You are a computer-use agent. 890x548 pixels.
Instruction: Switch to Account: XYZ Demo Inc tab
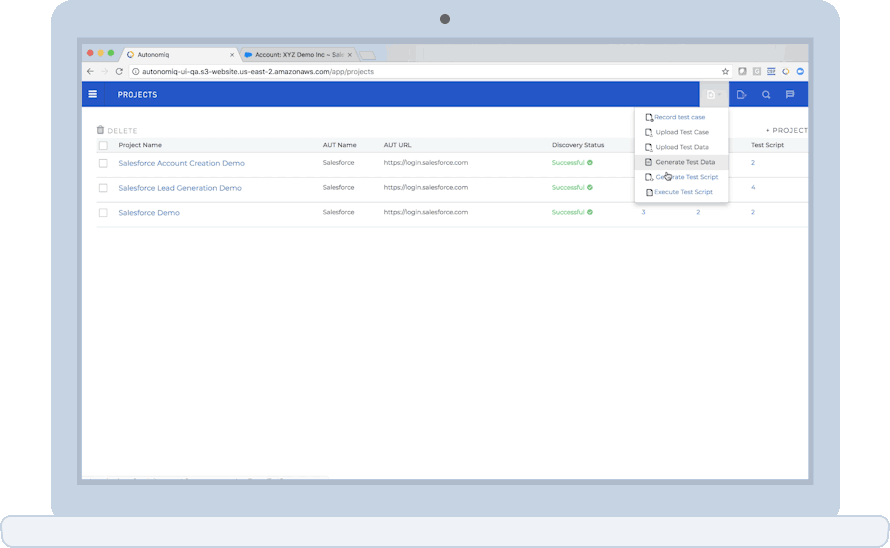coord(298,55)
